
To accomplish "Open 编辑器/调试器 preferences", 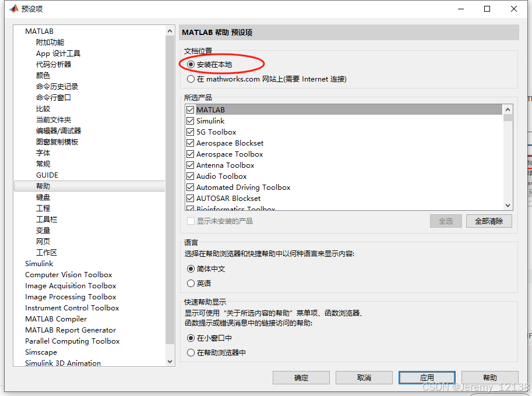I will coord(58,131).
